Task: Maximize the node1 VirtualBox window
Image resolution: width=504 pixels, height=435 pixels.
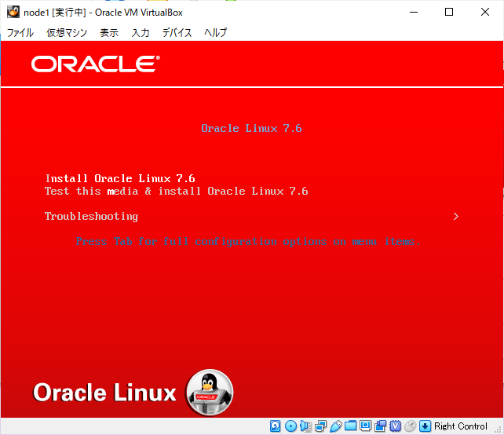Action: pos(449,13)
